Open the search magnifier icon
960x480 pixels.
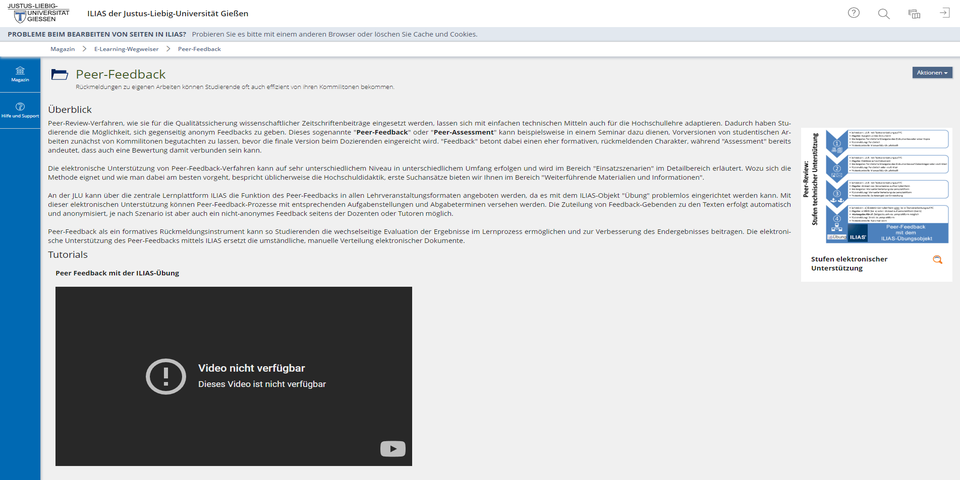coord(883,13)
